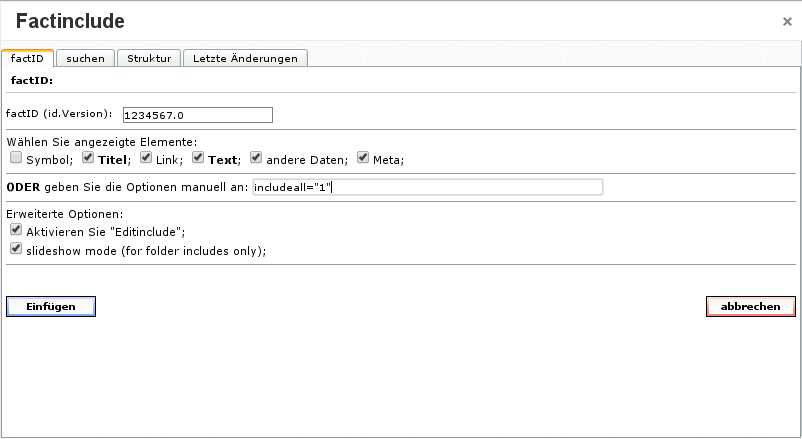
Task: Uncheck the Titel checkbox
Action: click(x=88, y=158)
